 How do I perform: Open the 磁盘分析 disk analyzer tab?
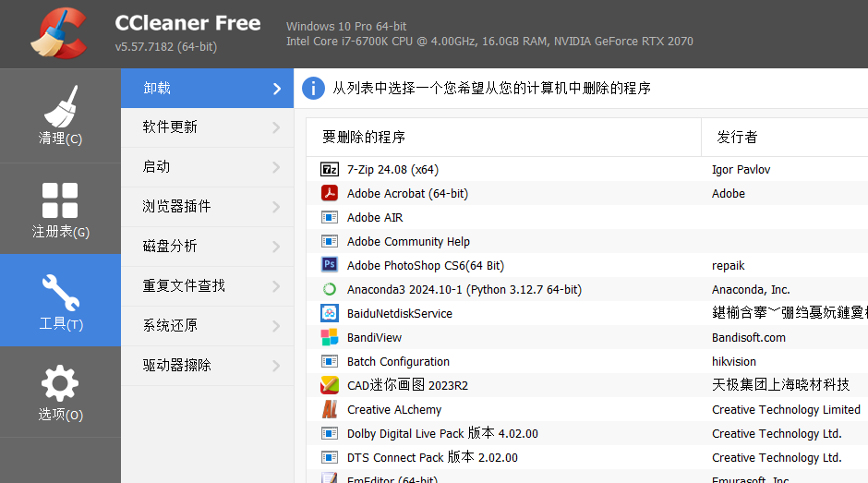pos(207,247)
